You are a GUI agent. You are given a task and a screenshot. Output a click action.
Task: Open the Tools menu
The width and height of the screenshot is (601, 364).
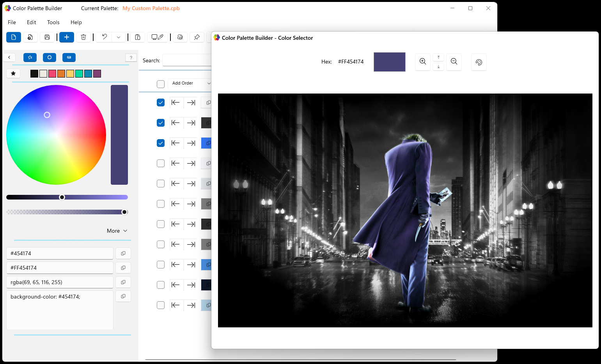click(53, 22)
